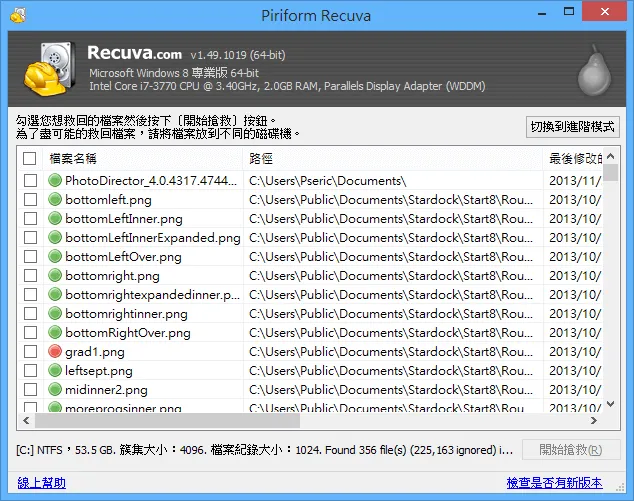
Task: Open the 檢查是否有新版本 link
Action: point(554,483)
